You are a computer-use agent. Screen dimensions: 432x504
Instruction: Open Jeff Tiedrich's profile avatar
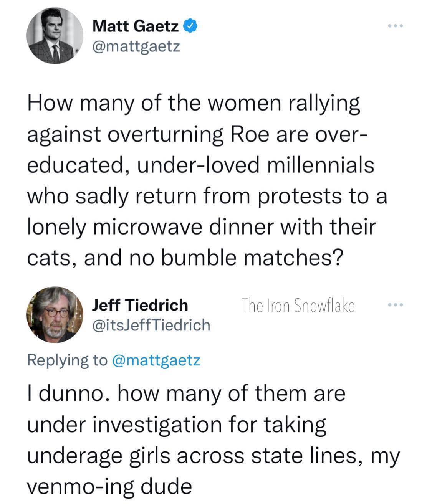[x=55, y=314]
